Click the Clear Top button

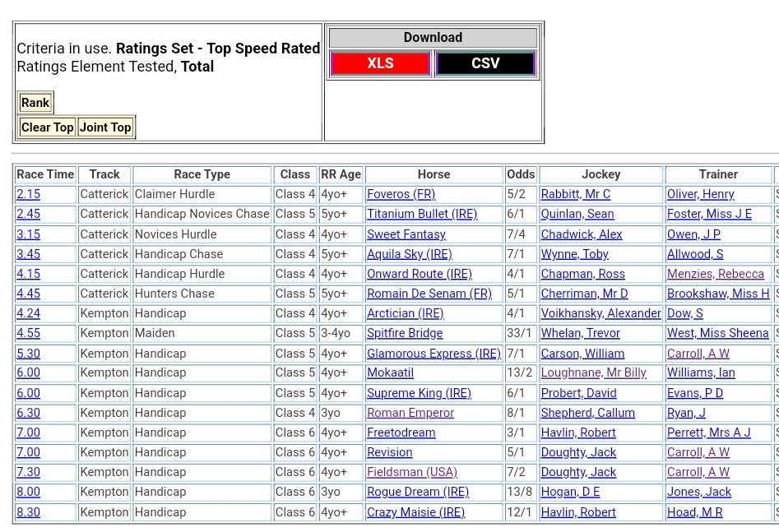click(47, 127)
